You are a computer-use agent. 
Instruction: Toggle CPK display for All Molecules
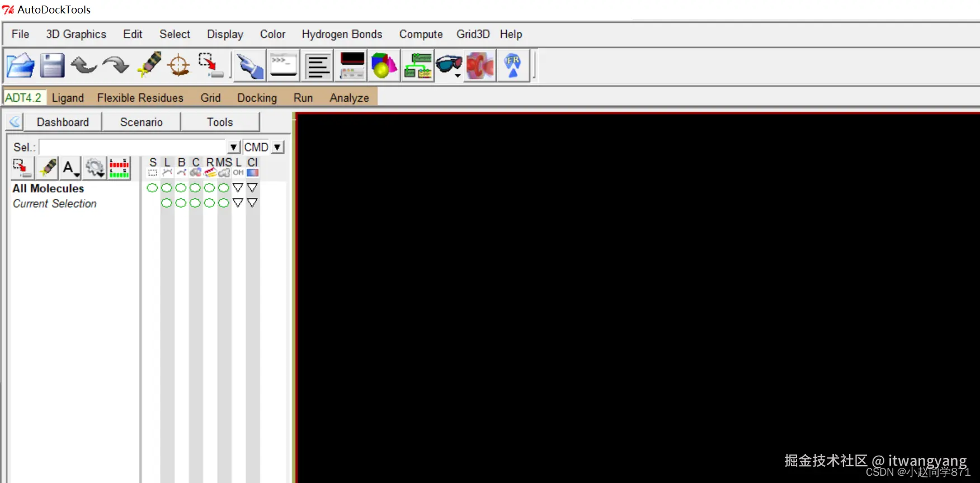click(195, 188)
